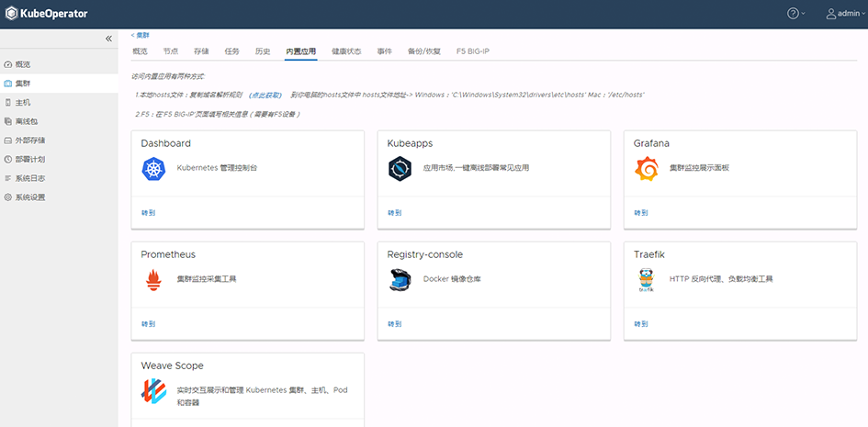
Task: Click the 'Docker 镜像仓库' description text
Action: coord(452,279)
